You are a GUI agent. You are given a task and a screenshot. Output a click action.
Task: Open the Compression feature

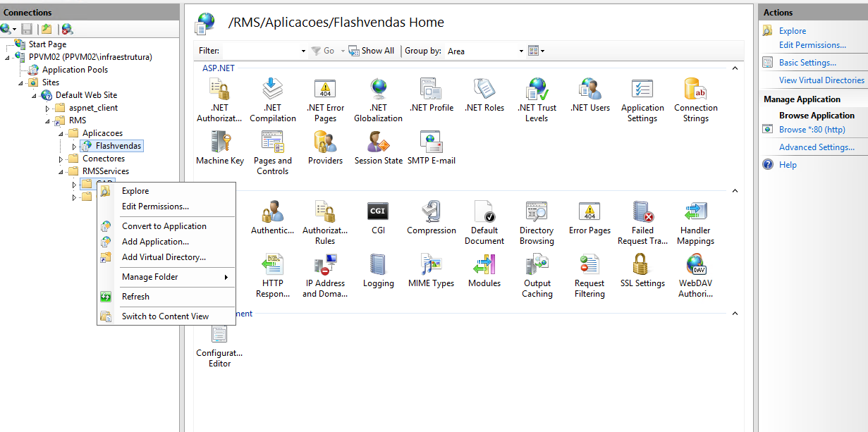pyautogui.click(x=432, y=218)
